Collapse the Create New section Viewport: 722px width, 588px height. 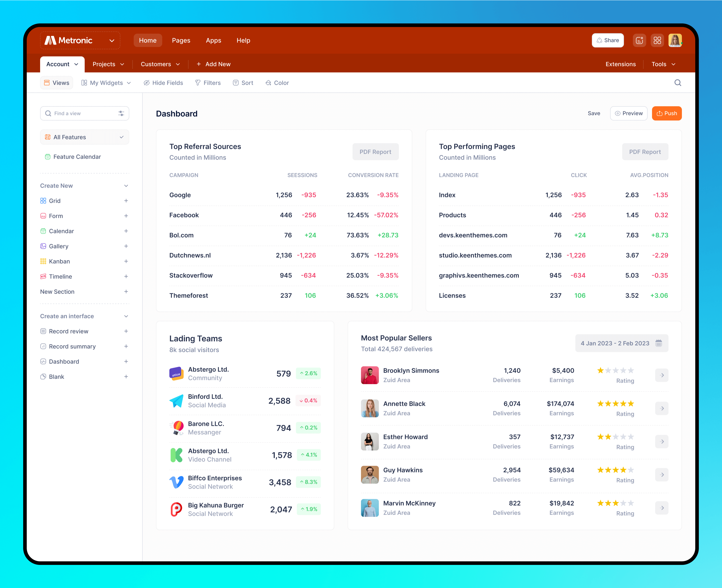click(x=126, y=186)
